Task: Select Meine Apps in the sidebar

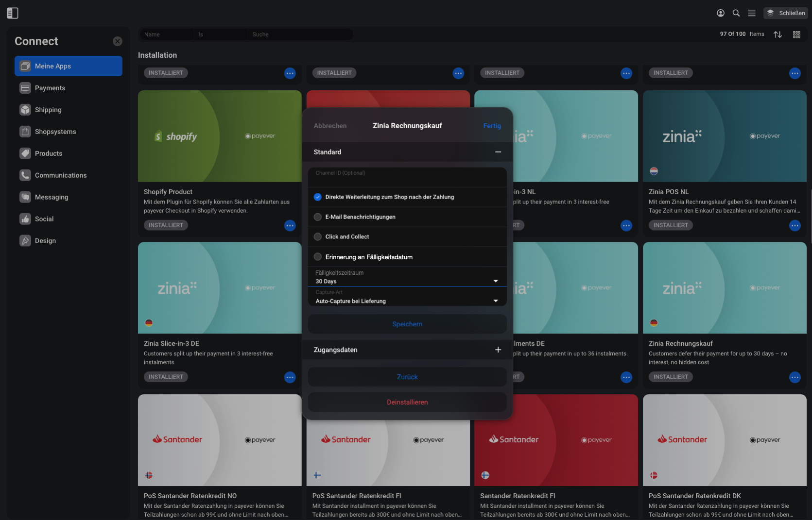Action: (69, 66)
